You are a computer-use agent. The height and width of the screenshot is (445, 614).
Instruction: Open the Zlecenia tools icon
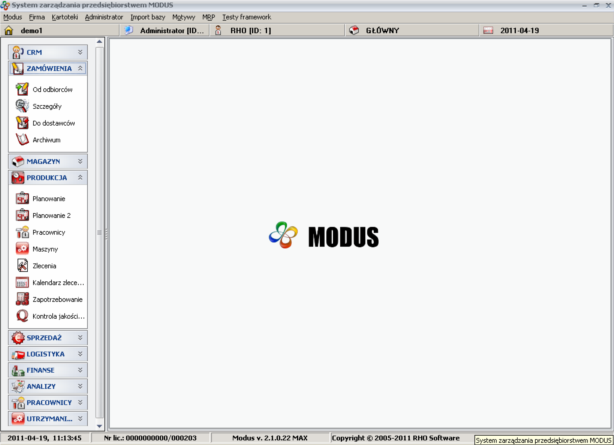(22, 266)
